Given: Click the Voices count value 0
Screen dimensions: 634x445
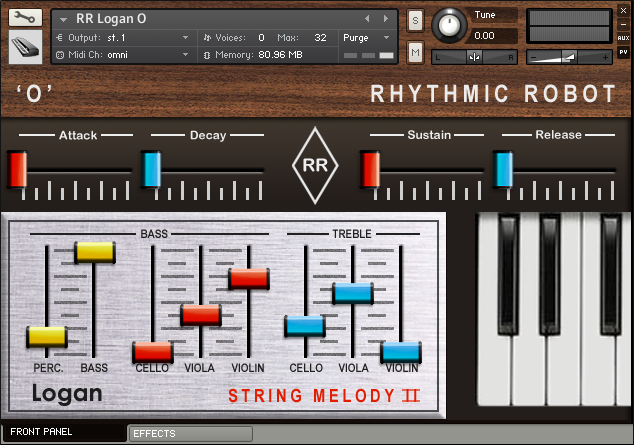Looking at the screenshot, I should pyautogui.click(x=262, y=38).
